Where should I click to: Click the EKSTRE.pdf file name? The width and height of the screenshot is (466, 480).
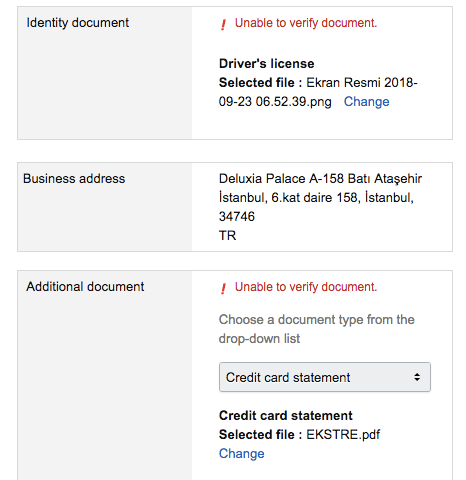click(343, 435)
